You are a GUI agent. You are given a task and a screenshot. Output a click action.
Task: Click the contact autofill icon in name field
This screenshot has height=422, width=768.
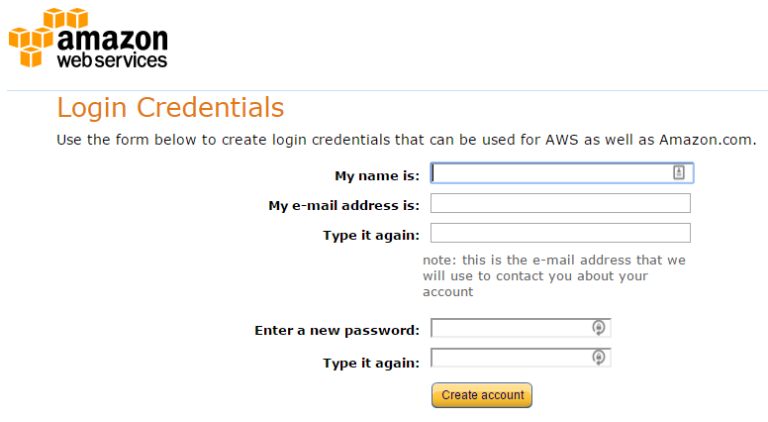pos(678,173)
